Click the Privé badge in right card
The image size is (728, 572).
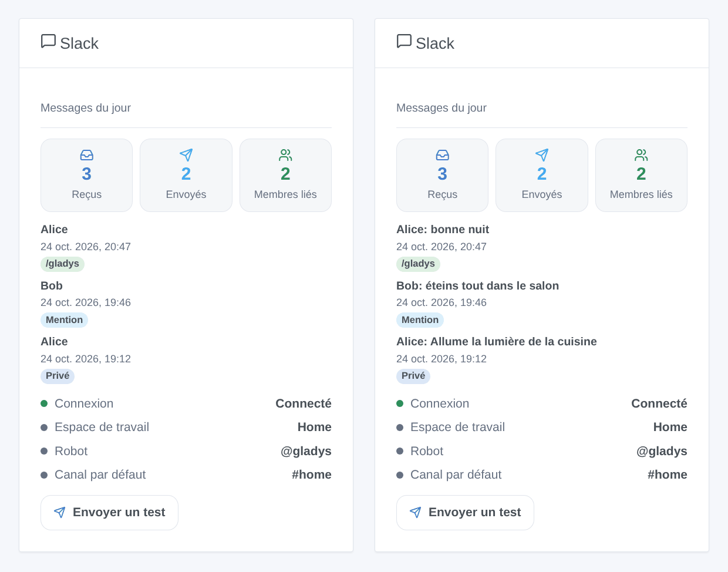point(413,376)
